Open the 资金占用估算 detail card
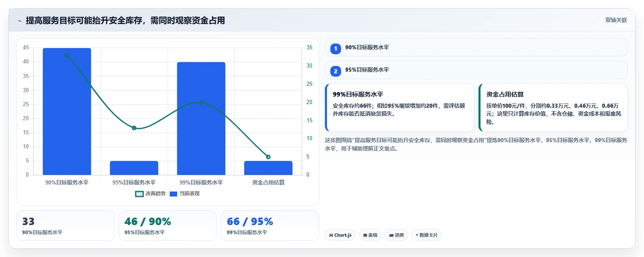This screenshot has width=644, height=257. coord(553,108)
